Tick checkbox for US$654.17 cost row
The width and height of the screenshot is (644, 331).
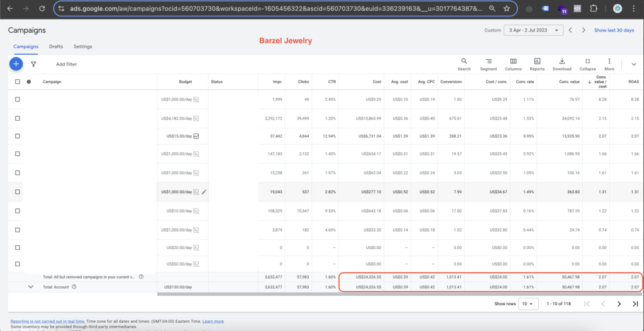(x=17, y=154)
